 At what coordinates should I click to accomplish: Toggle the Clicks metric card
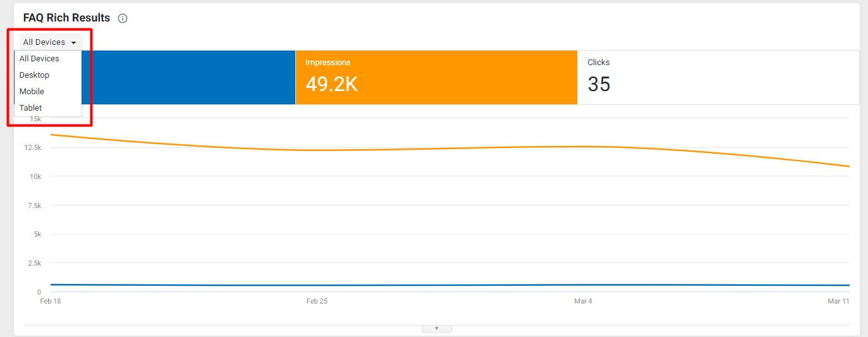pyautogui.click(x=718, y=77)
